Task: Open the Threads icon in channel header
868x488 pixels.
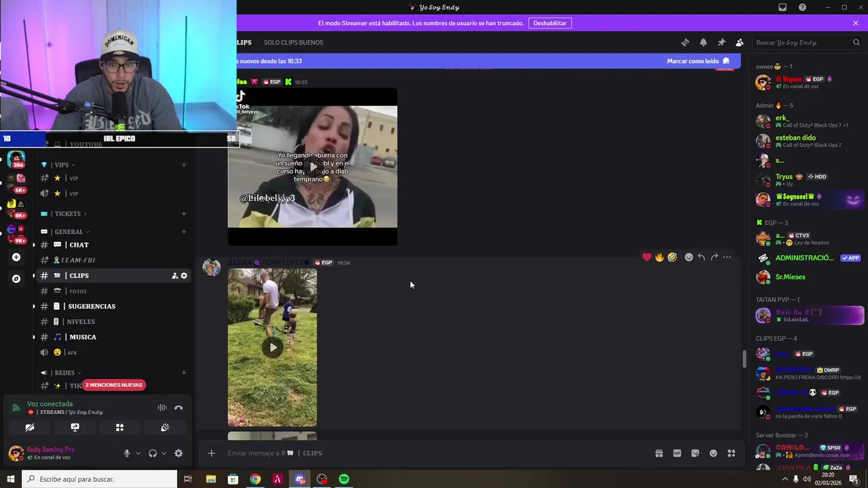Action: tap(685, 43)
